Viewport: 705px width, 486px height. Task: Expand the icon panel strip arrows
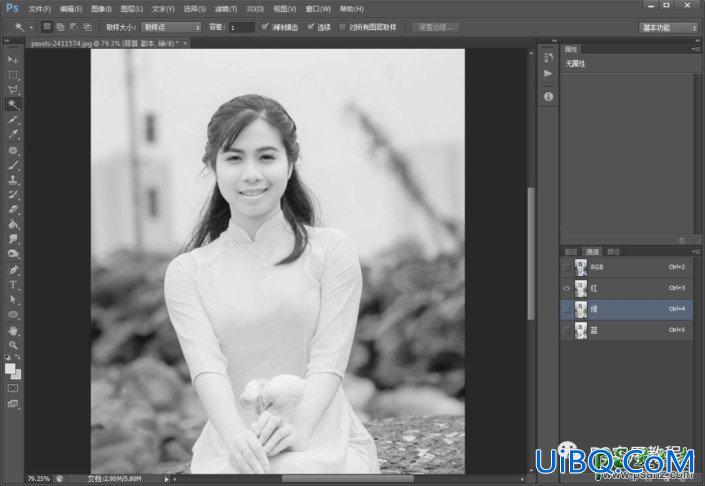[554, 40]
